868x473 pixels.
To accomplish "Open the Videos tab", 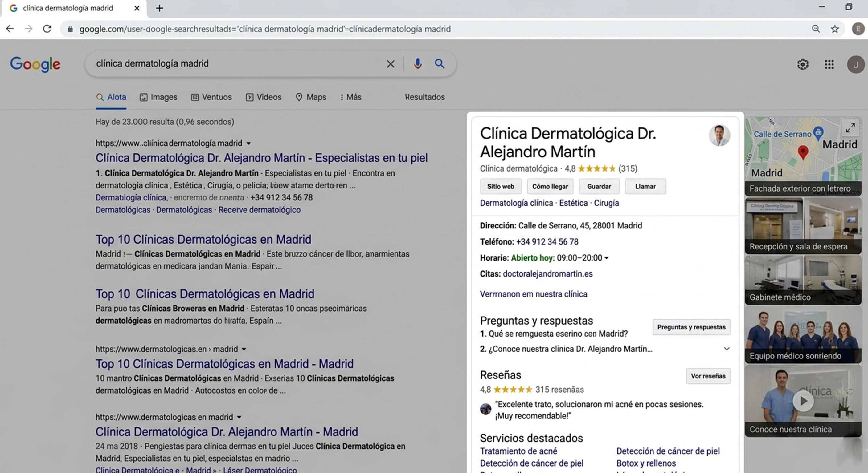I will [264, 97].
